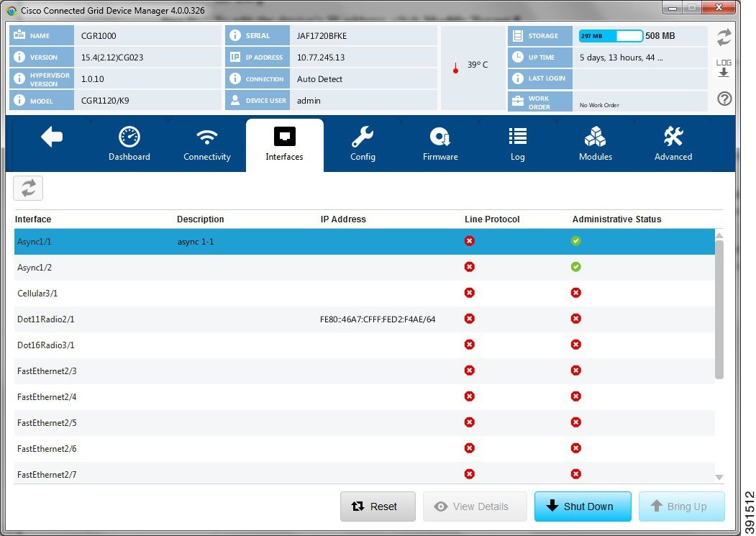Switch to the Modules tab
Screen dimensions: 756x536
click(x=596, y=144)
